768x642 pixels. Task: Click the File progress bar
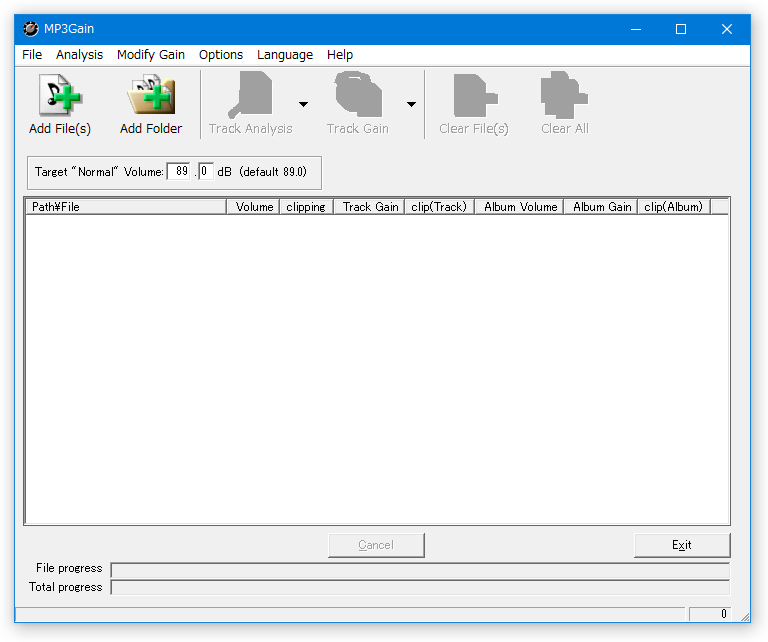point(420,570)
